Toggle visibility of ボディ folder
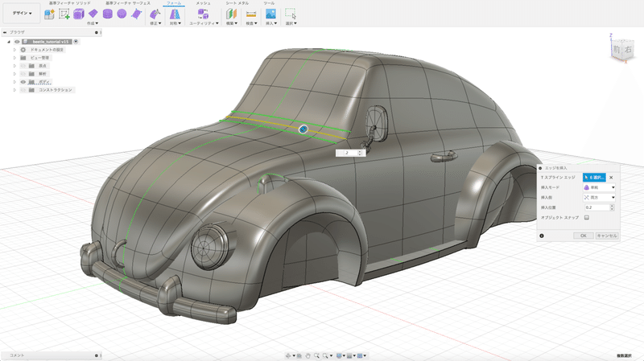Viewport: 644px width, 361px height. (23, 82)
